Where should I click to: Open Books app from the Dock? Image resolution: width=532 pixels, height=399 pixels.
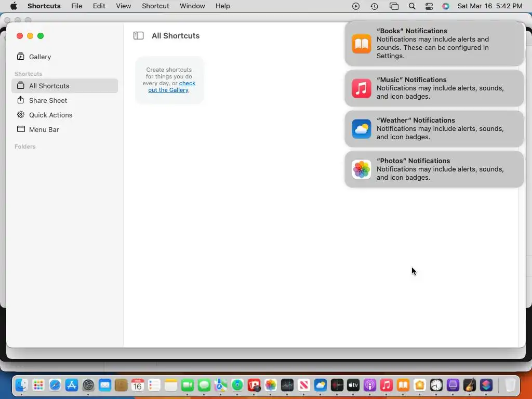click(403, 385)
